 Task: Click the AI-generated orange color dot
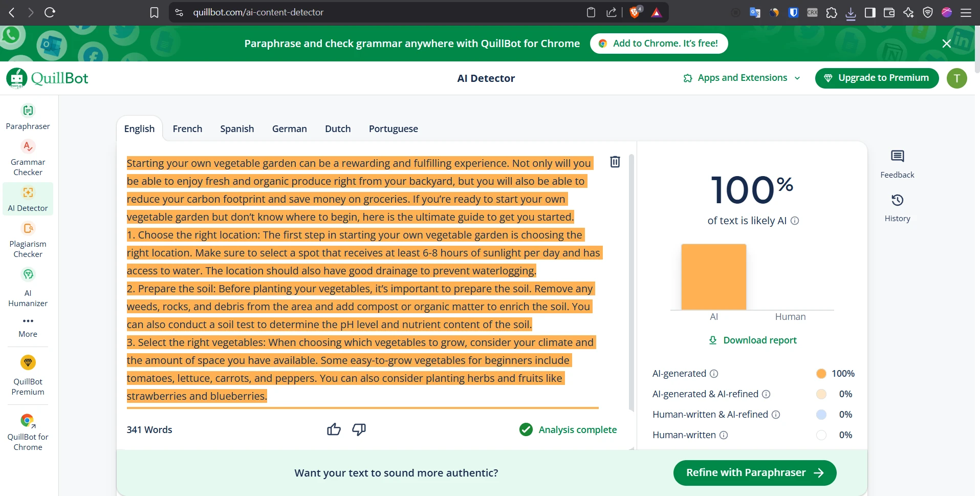pyautogui.click(x=821, y=374)
